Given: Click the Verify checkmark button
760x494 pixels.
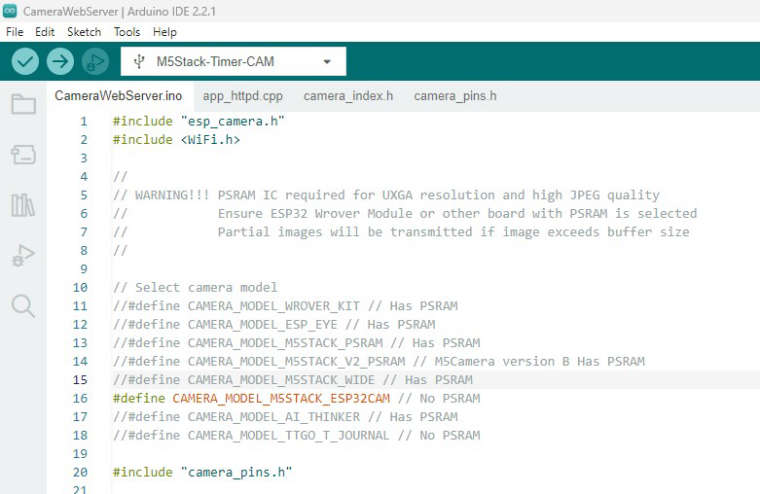Looking at the screenshot, I should 25,62.
